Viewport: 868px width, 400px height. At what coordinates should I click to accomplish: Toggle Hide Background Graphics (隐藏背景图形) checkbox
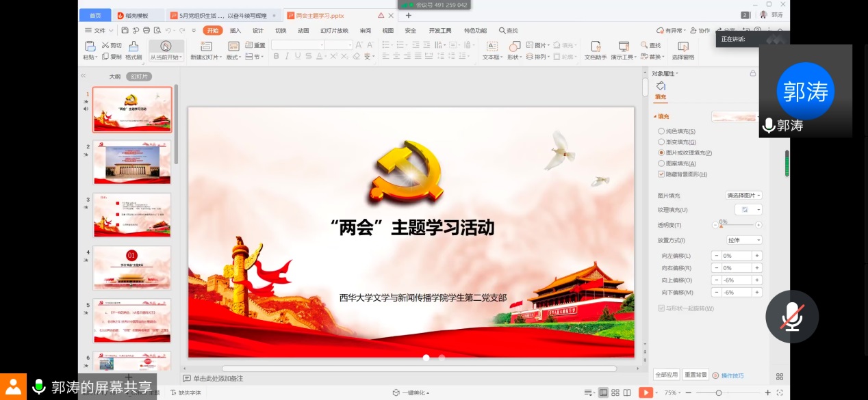coord(661,174)
